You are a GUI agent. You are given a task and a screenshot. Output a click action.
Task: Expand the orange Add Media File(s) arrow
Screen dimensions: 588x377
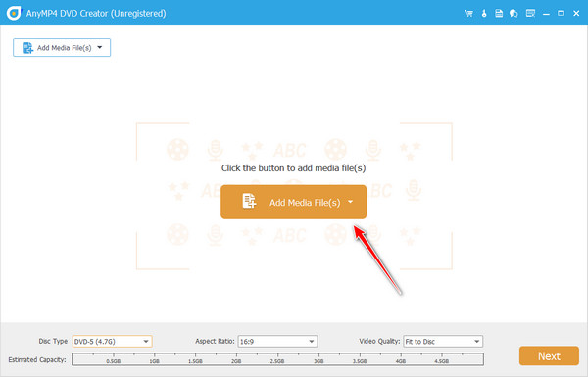[x=350, y=202]
